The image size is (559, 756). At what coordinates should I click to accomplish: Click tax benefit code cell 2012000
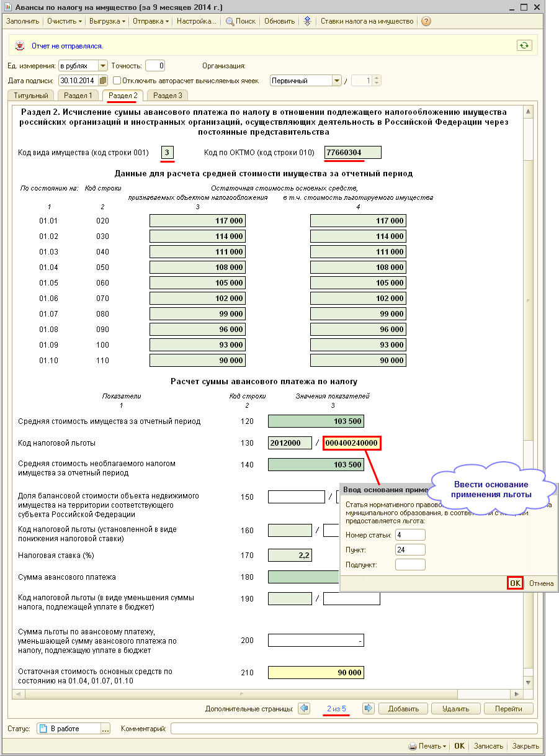(x=290, y=443)
